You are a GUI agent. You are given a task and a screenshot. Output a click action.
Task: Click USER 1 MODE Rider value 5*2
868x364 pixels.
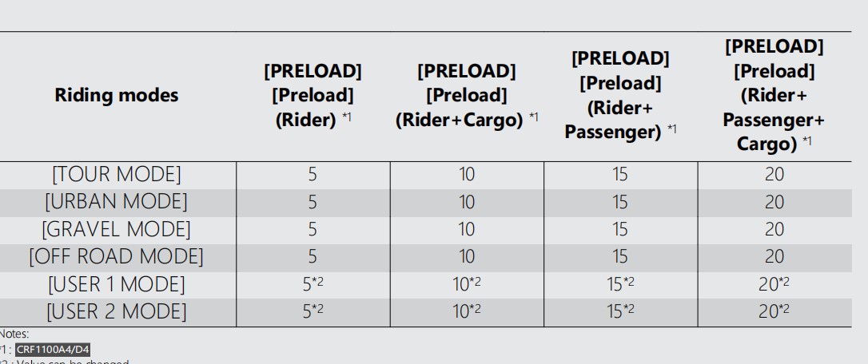[313, 284]
